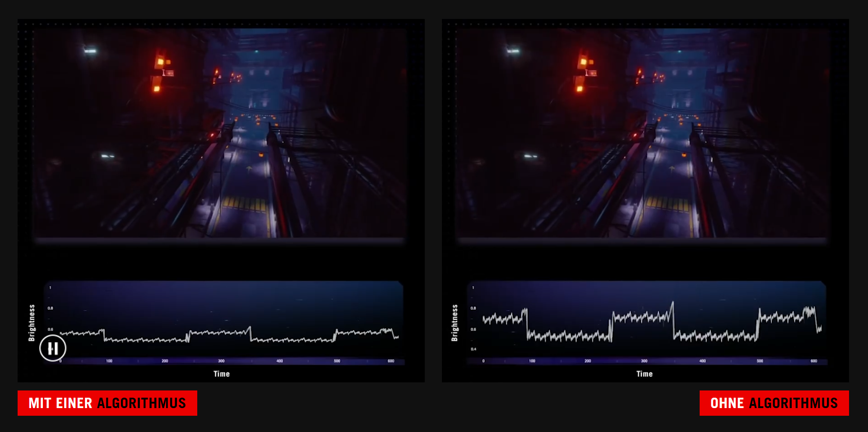Select the left video scene with algorithm
This screenshot has width=868, height=432.
221,133
